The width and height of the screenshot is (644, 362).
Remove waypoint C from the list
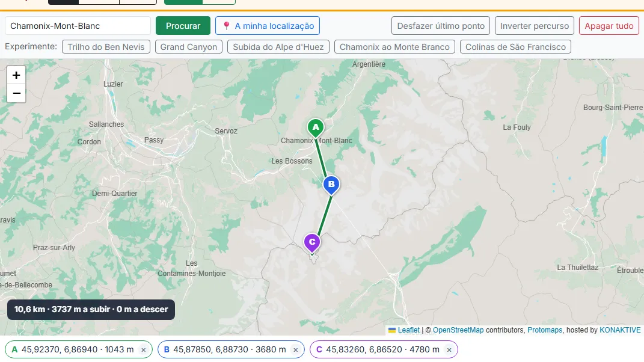[x=449, y=350]
